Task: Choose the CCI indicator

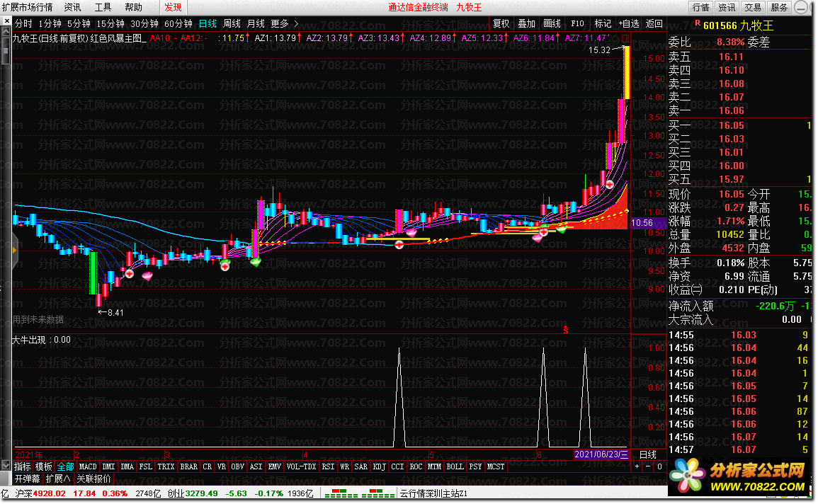Action: coord(397,466)
